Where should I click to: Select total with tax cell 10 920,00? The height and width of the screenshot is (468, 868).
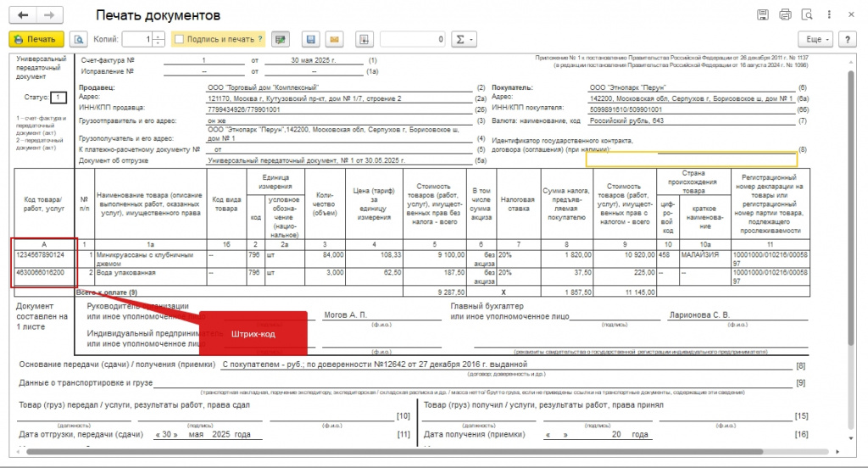pos(625,259)
